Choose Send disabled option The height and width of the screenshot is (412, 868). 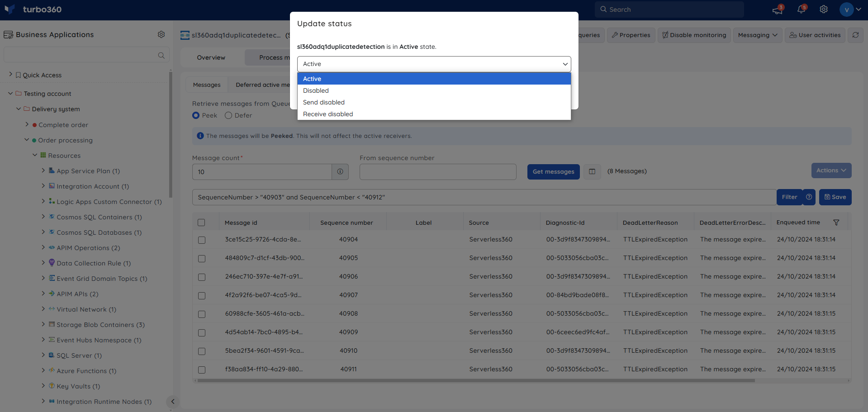(434, 102)
